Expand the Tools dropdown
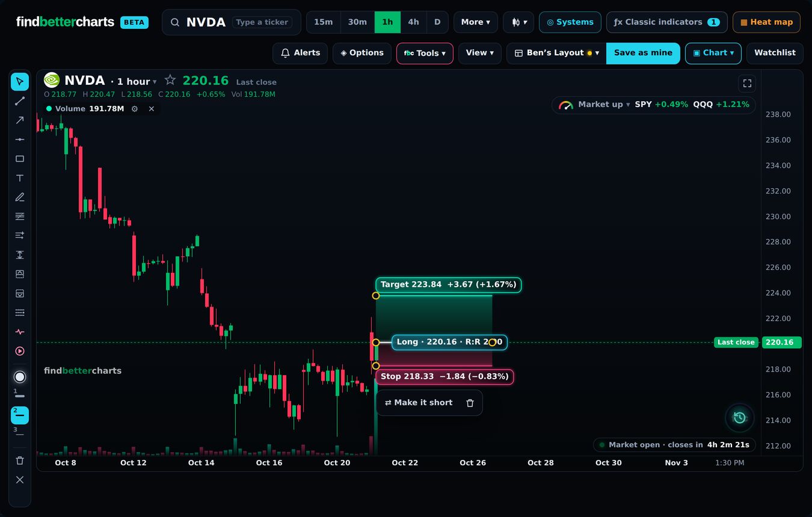Image resolution: width=812 pixels, height=517 pixels. coord(425,53)
